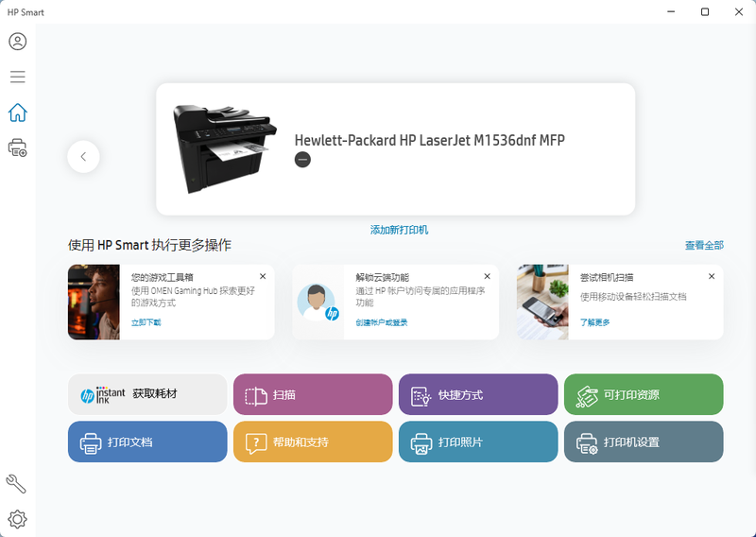This screenshot has height=537, width=756.
Task: Dismiss the 尝试相机扫描 card
Action: point(712,276)
